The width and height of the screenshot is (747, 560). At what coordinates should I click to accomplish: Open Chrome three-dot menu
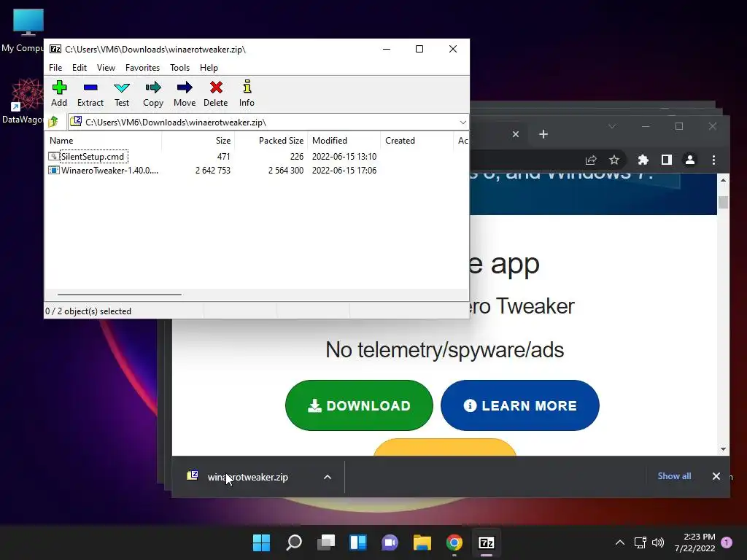713,160
